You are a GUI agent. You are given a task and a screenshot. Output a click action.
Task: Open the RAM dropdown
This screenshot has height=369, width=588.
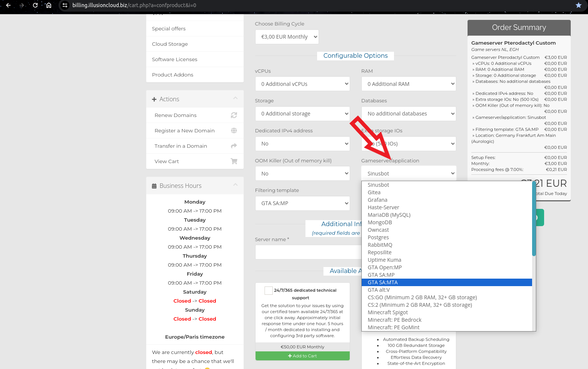409,84
